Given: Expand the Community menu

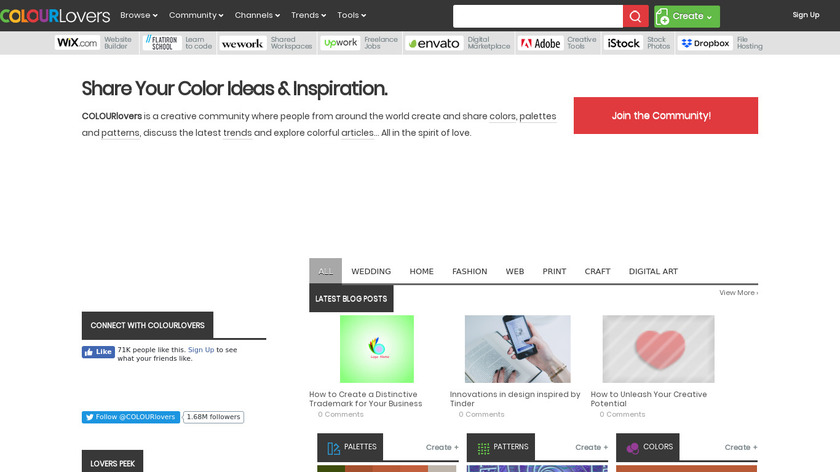Looking at the screenshot, I should (x=196, y=15).
